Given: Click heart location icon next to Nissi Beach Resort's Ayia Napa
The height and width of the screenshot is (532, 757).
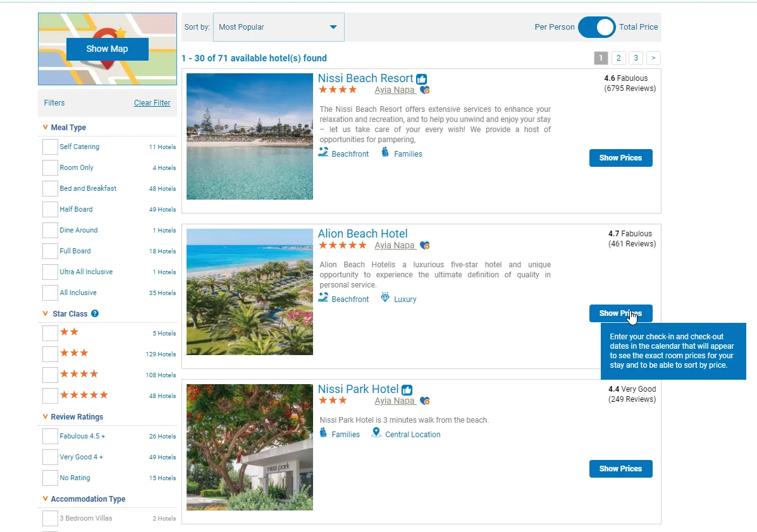Looking at the screenshot, I should pyautogui.click(x=425, y=90).
